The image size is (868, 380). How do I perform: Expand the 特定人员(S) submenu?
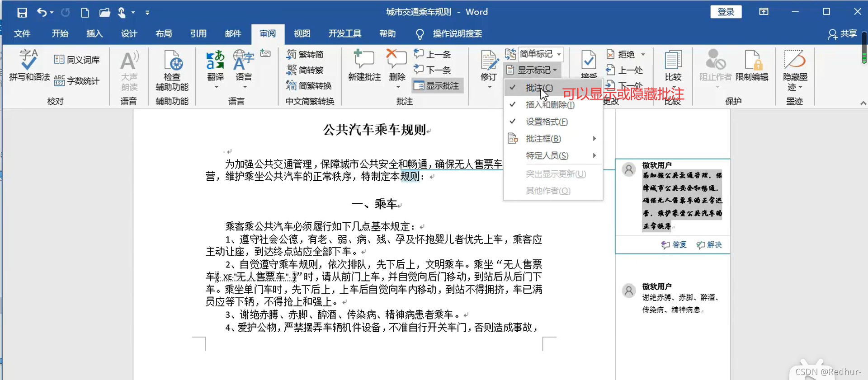point(553,155)
